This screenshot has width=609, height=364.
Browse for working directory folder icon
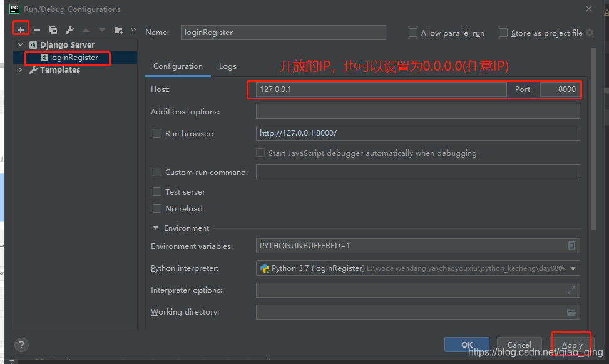tap(571, 312)
